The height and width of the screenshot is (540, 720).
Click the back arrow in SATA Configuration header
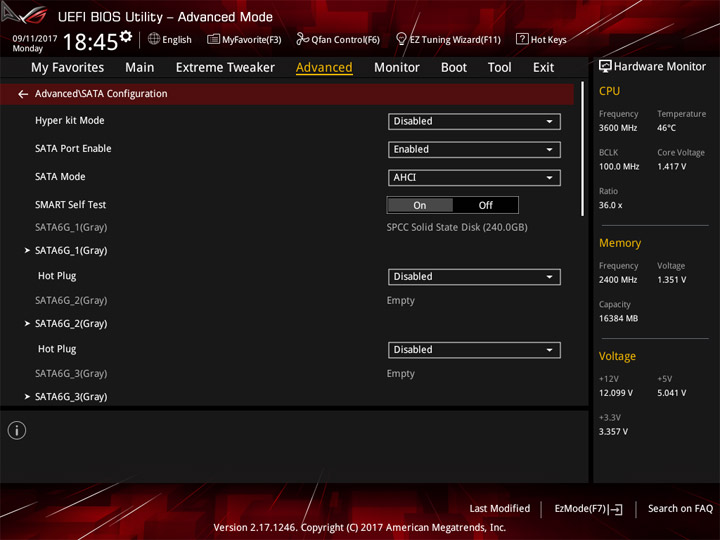23,94
